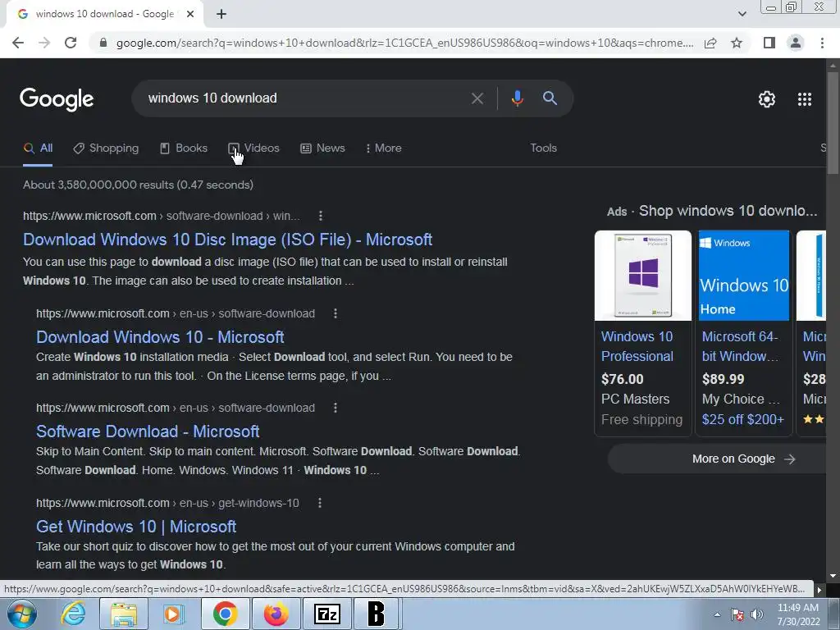Viewport: 840px width, 630px height.
Task: Click About 3,580,000,000 results text
Action: [x=138, y=185]
